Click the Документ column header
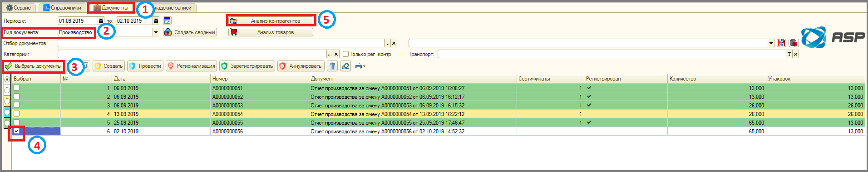 point(413,79)
